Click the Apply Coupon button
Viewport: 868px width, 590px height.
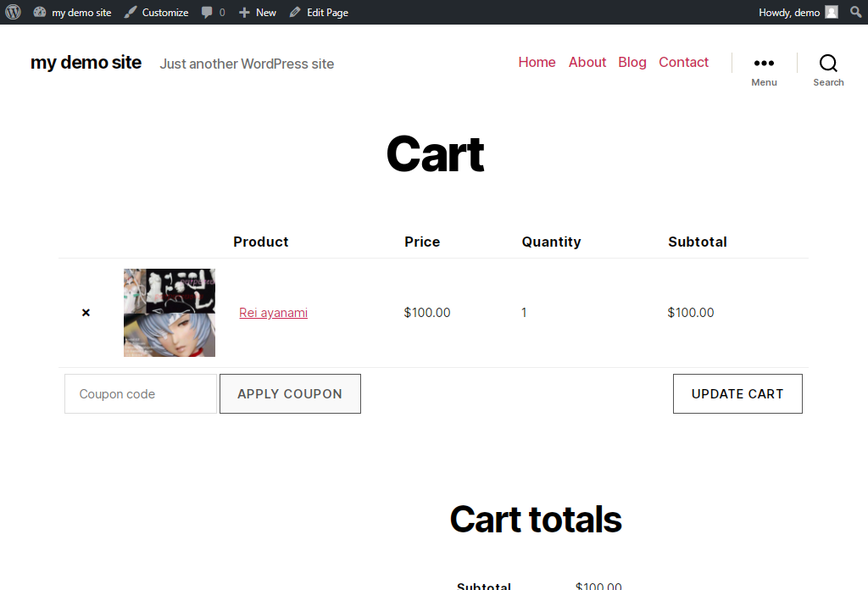tap(290, 393)
